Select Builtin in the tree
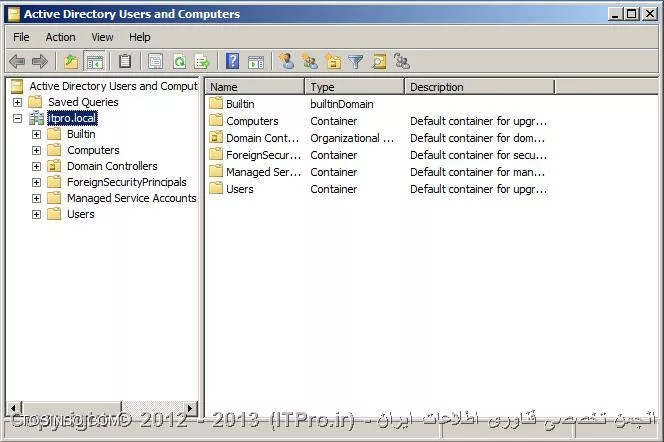The height and width of the screenshot is (442, 664). pyautogui.click(x=81, y=134)
